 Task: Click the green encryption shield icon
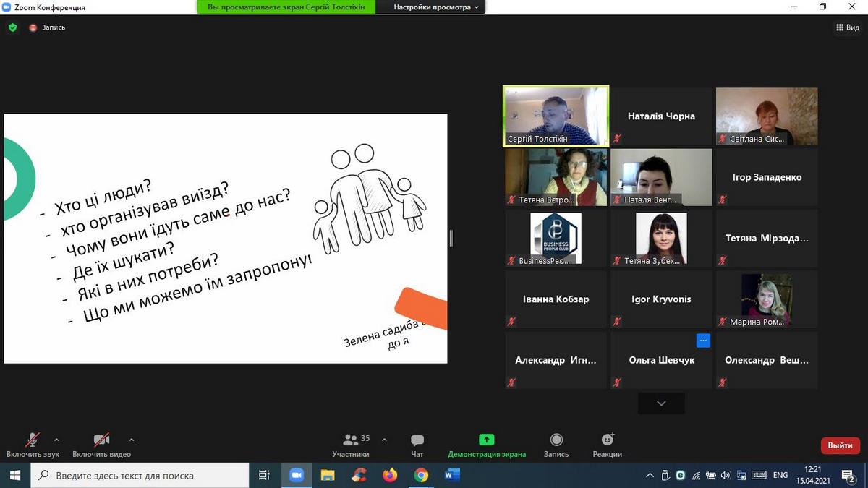click(x=12, y=27)
